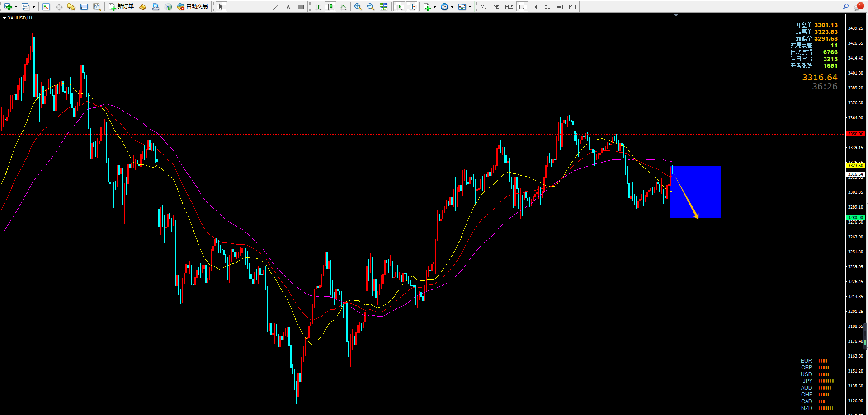Select the text label 'A' tool
This screenshot has width=868, height=415.
coord(288,7)
